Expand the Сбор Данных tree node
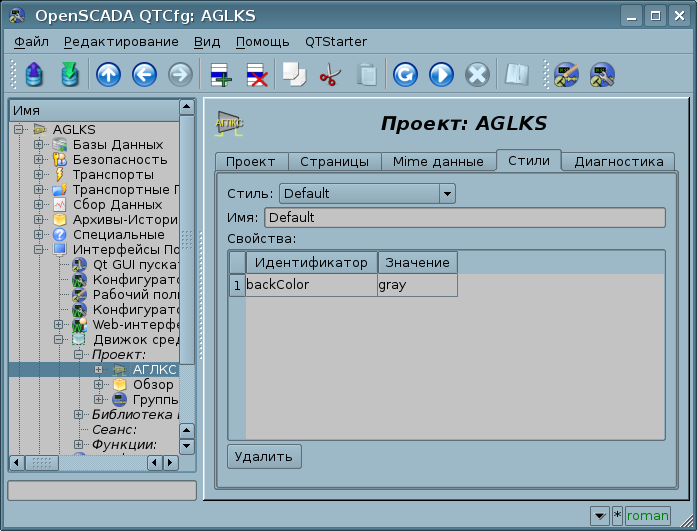The image size is (697, 531). pos(39,204)
